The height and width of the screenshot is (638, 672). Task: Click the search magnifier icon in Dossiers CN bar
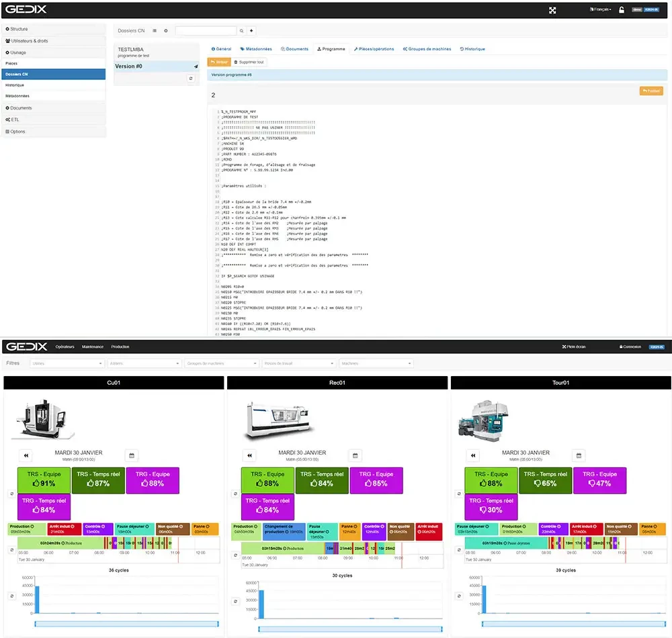(241, 31)
